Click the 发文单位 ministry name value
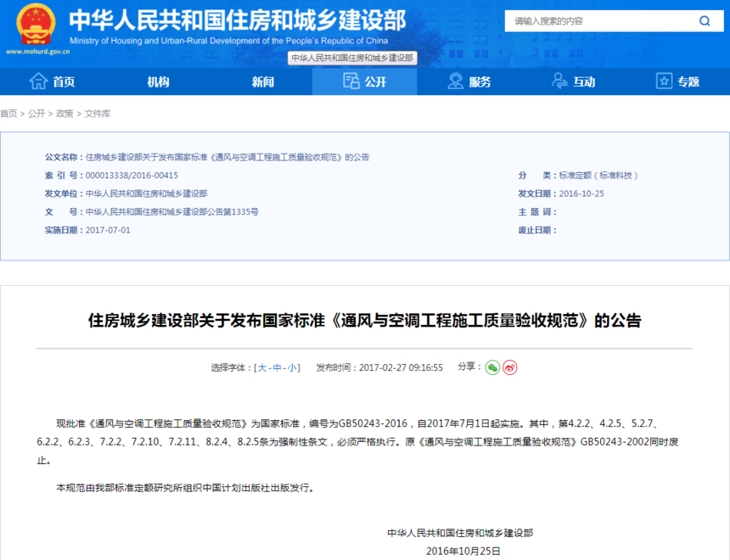730x560 pixels. pyautogui.click(x=147, y=193)
